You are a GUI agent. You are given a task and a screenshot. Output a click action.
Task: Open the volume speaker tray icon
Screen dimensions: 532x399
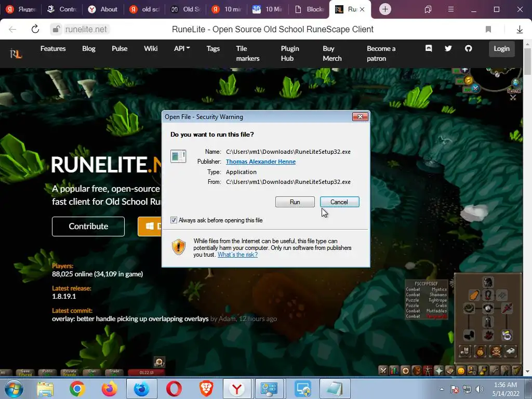tap(480, 389)
